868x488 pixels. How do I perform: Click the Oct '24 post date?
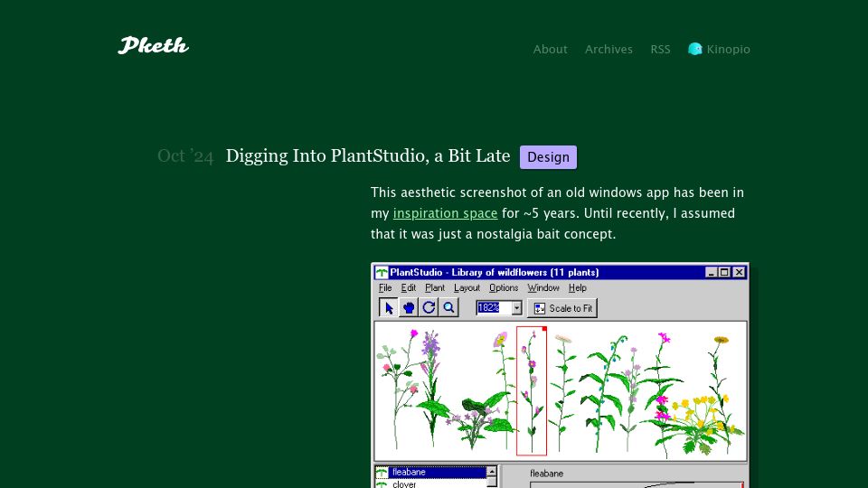point(185,156)
